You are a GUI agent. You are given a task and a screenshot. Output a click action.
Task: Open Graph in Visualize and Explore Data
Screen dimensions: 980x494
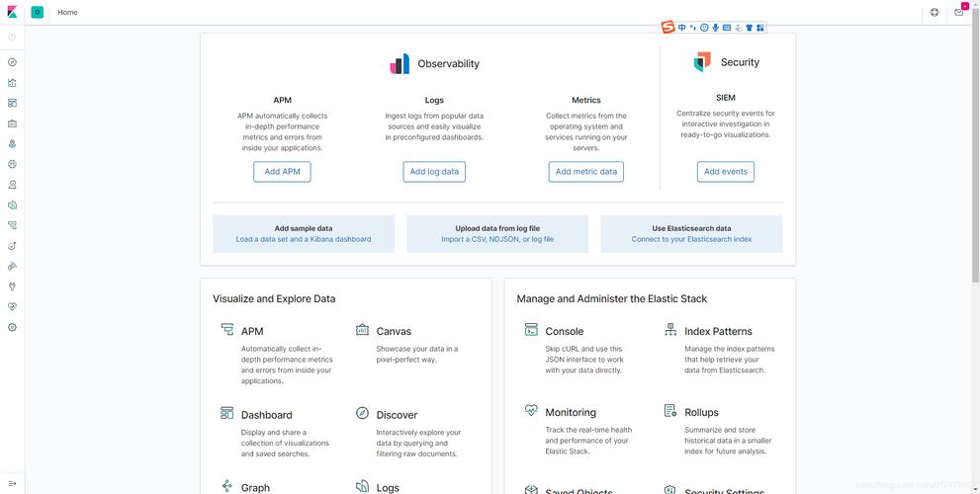click(255, 487)
